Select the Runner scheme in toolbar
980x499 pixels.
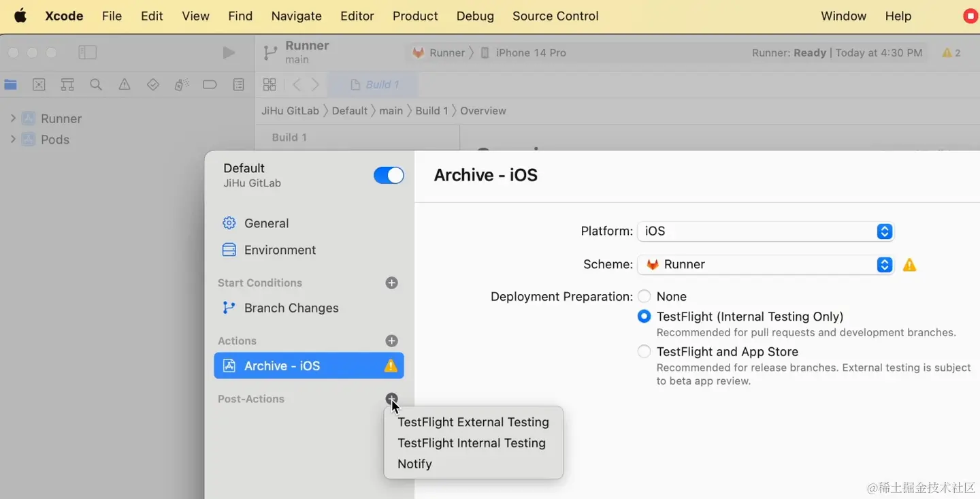click(439, 52)
